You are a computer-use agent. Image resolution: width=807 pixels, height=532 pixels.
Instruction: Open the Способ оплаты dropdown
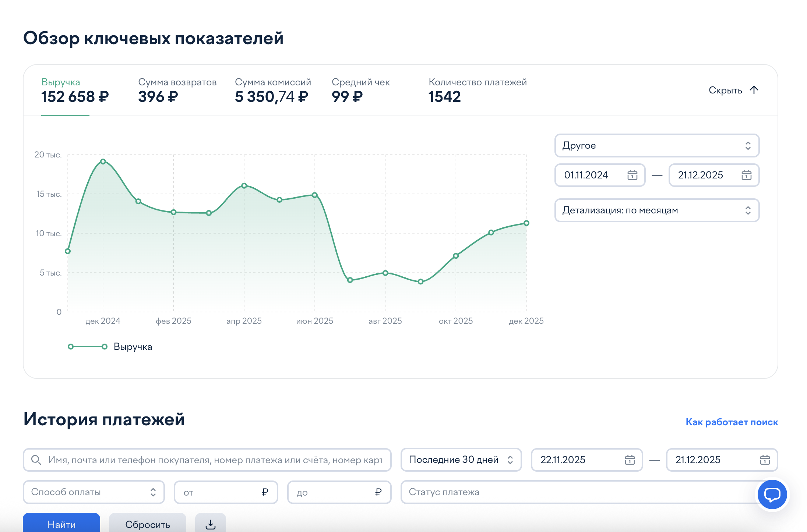coord(94,492)
